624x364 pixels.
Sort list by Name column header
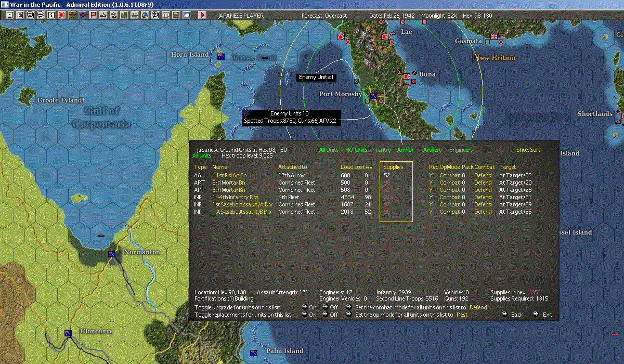(x=219, y=167)
